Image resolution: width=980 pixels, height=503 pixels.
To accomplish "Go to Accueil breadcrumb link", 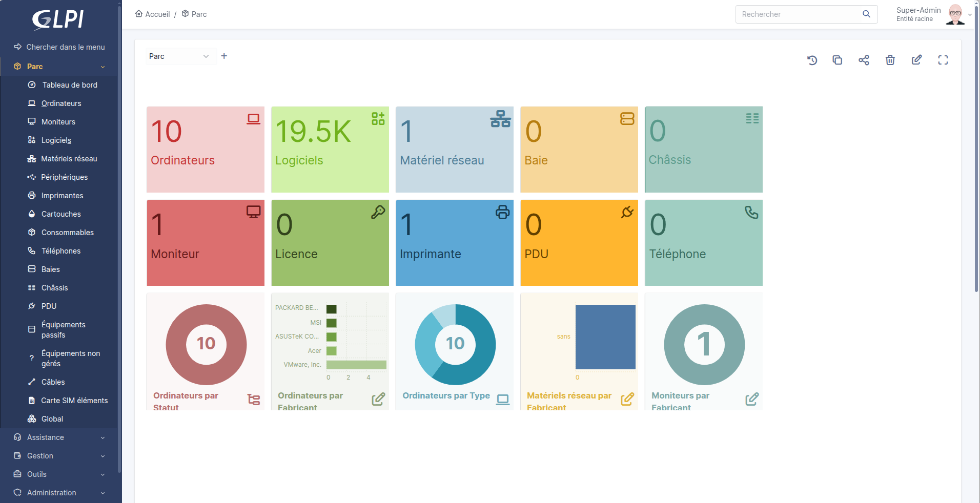I will (x=153, y=14).
